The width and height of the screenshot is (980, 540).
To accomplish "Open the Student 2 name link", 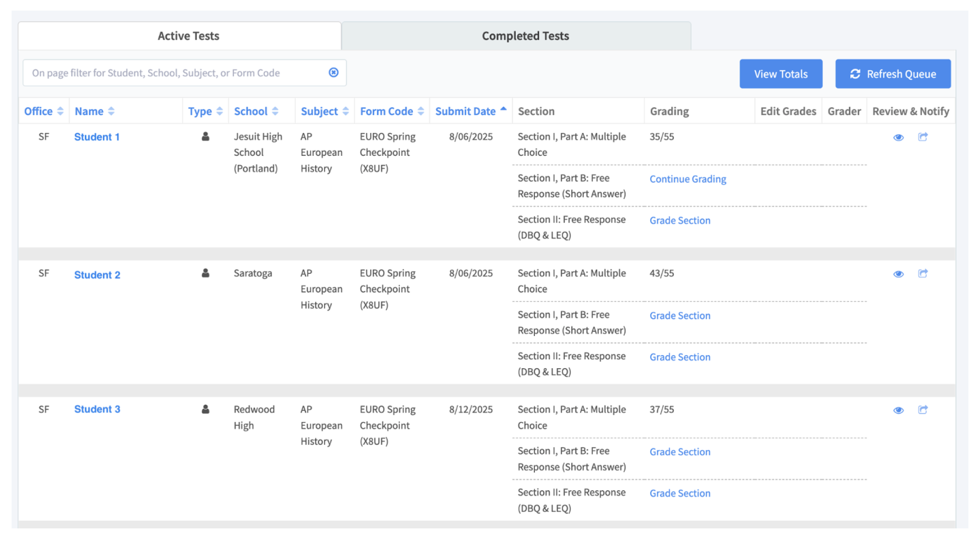I will tap(97, 275).
